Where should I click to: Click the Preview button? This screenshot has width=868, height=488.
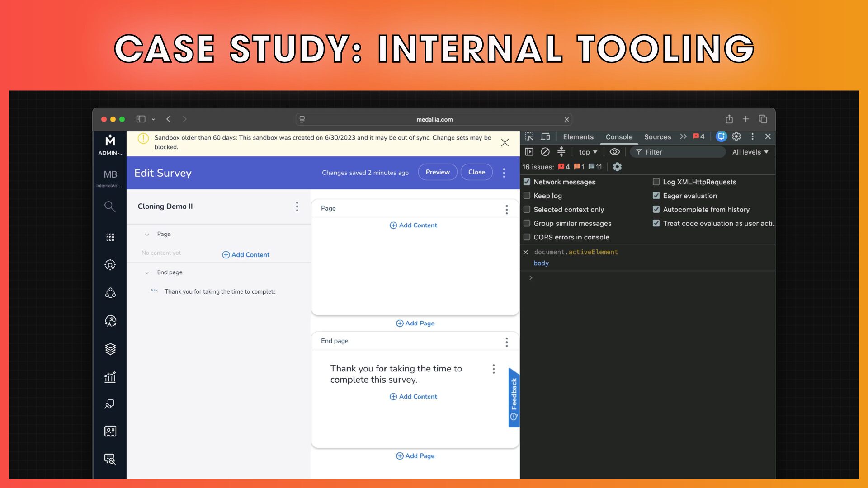438,172
